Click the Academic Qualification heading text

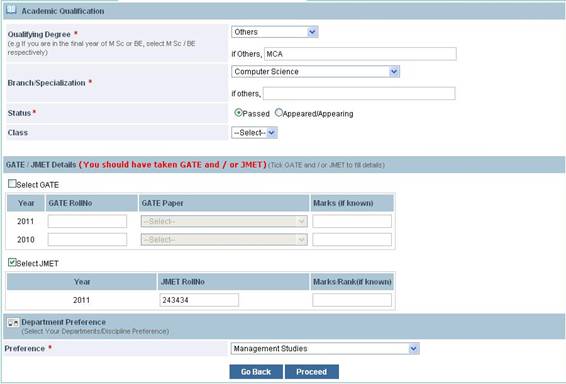63,11
